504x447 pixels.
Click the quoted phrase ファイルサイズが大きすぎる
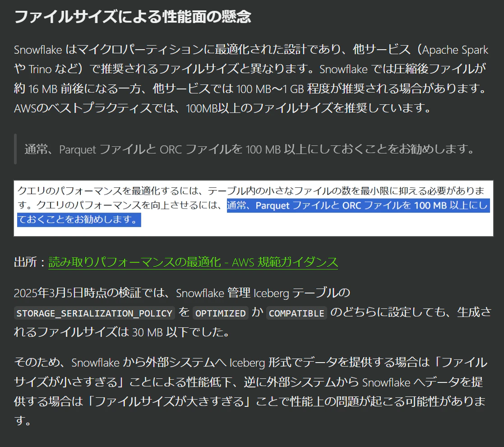coord(170,402)
